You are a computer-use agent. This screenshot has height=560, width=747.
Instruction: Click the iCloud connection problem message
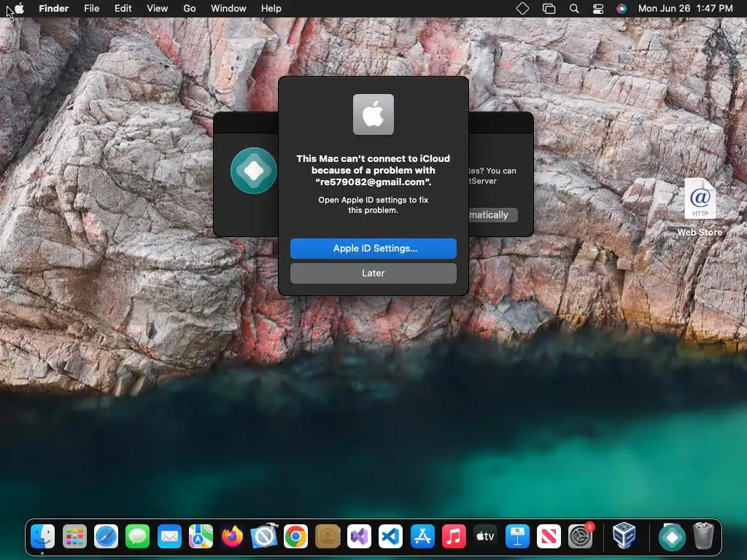pyautogui.click(x=373, y=170)
